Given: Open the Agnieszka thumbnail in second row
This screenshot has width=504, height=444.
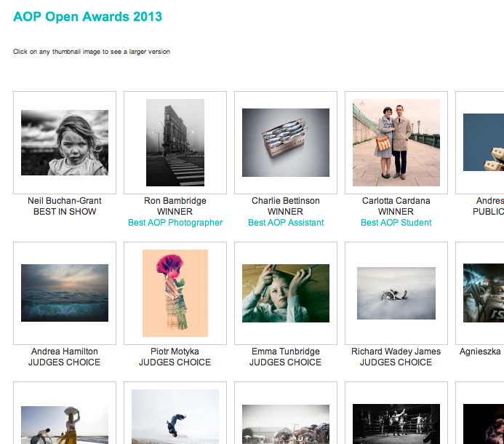Looking at the screenshot, I should 484,293.
